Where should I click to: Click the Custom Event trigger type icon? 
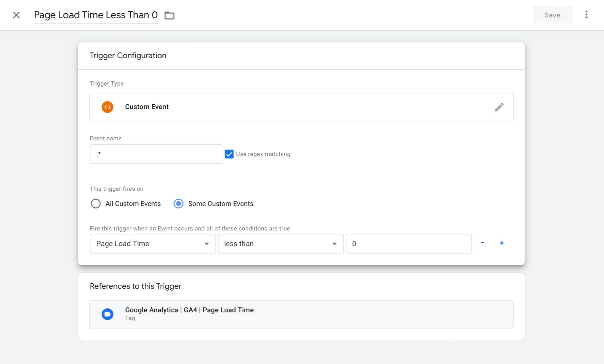pos(107,107)
